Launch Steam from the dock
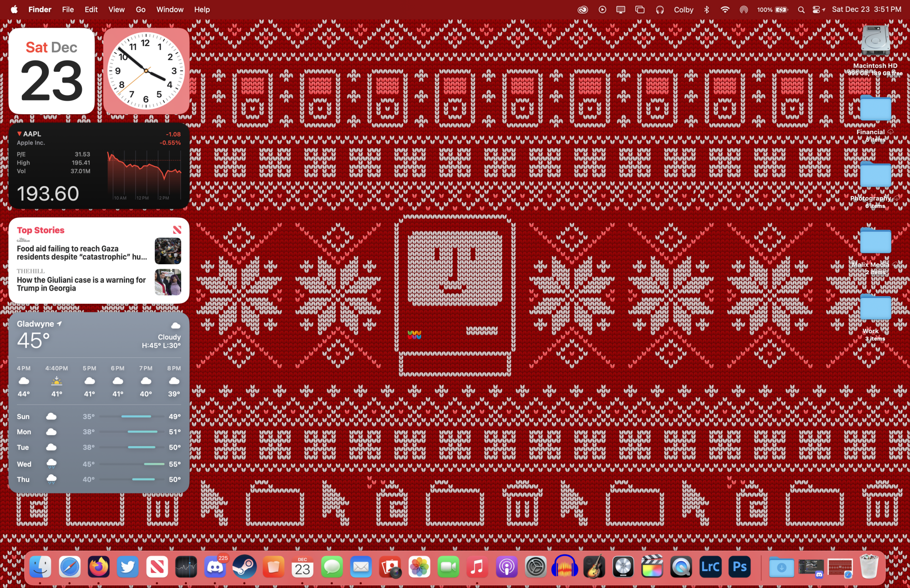The image size is (910, 588). pos(244,567)
